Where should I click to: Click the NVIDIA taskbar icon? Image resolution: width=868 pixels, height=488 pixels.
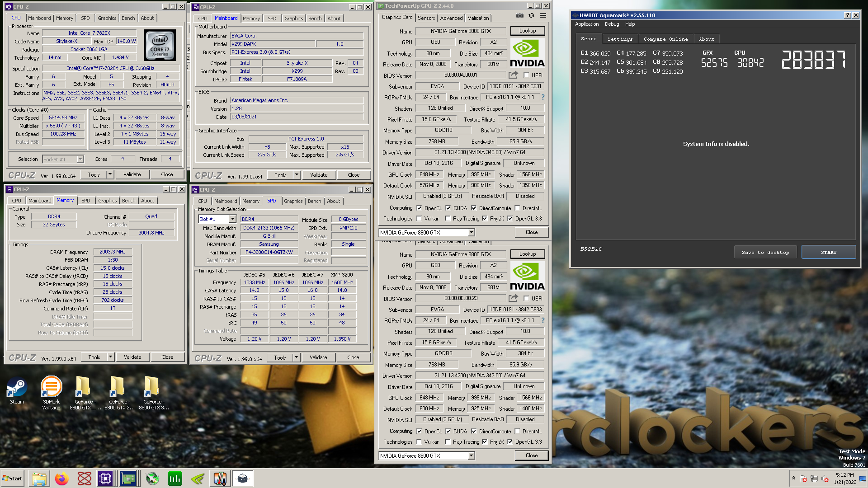tap(198, 479)
